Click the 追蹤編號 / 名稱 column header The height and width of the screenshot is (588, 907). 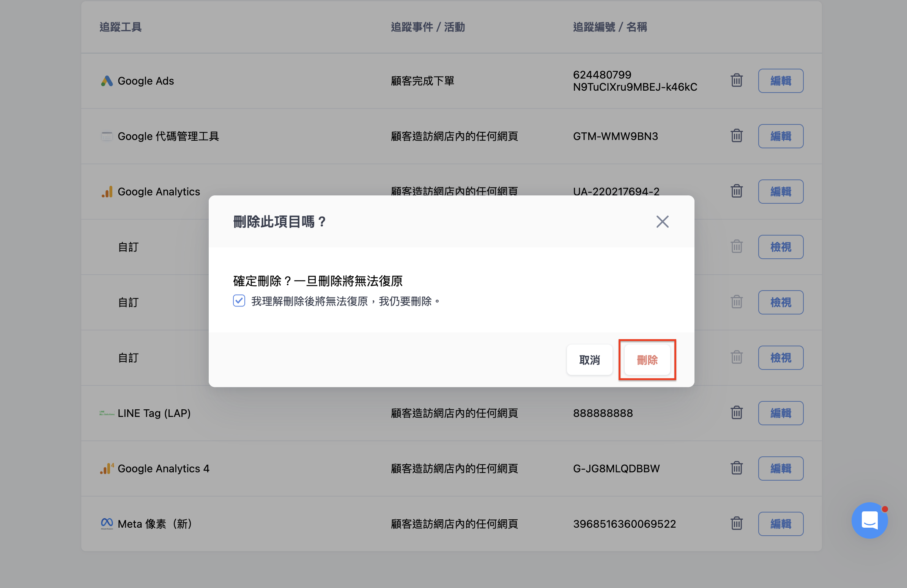point(610,27)
